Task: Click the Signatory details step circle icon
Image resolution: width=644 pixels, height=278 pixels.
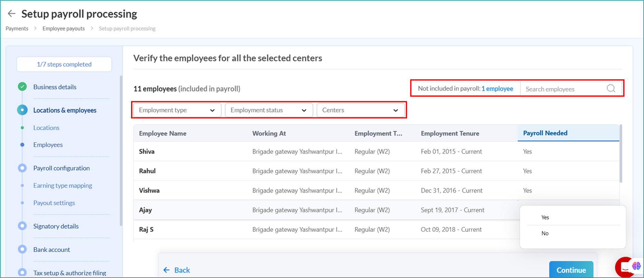Action: pos(22,226)
